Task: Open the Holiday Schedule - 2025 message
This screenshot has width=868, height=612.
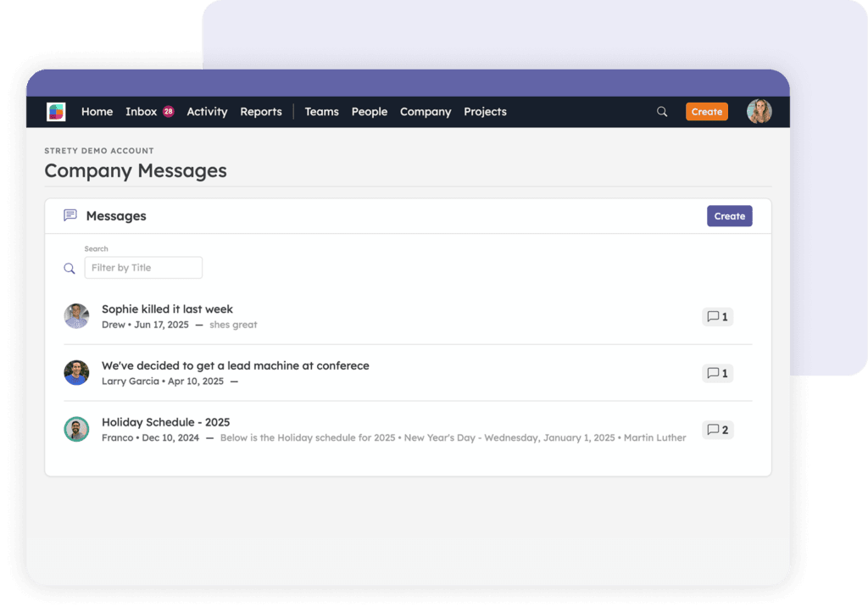Action: pos(165,422)
